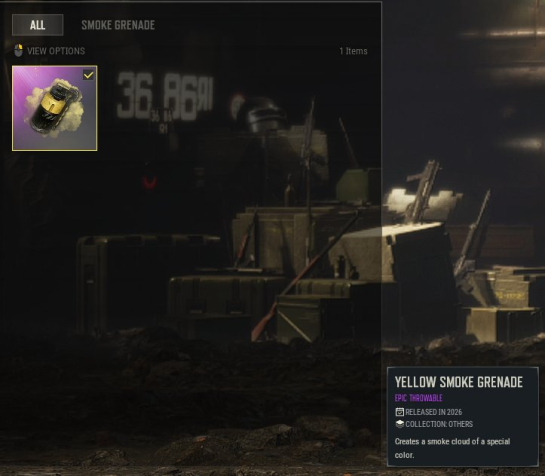Click the calendar icon beside Released in 2026
Image resolution: width=545 pixels, height=476 pixels.
[399, 412]
